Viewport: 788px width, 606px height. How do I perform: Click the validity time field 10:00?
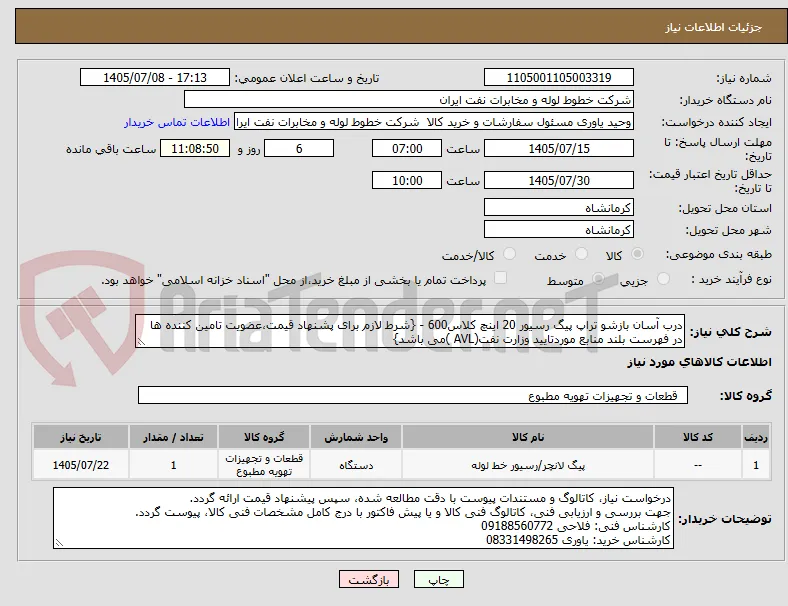[407, 180]
